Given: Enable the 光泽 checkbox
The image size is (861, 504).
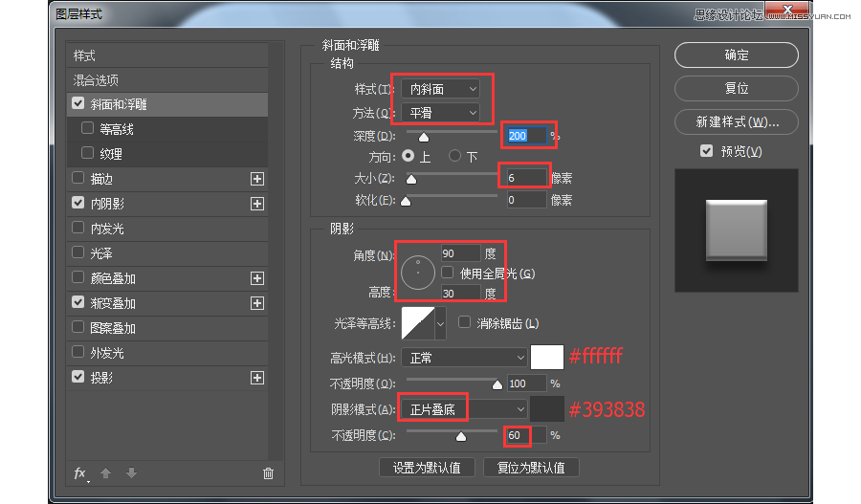Looking at the screenshot, I should coord(78,252).
